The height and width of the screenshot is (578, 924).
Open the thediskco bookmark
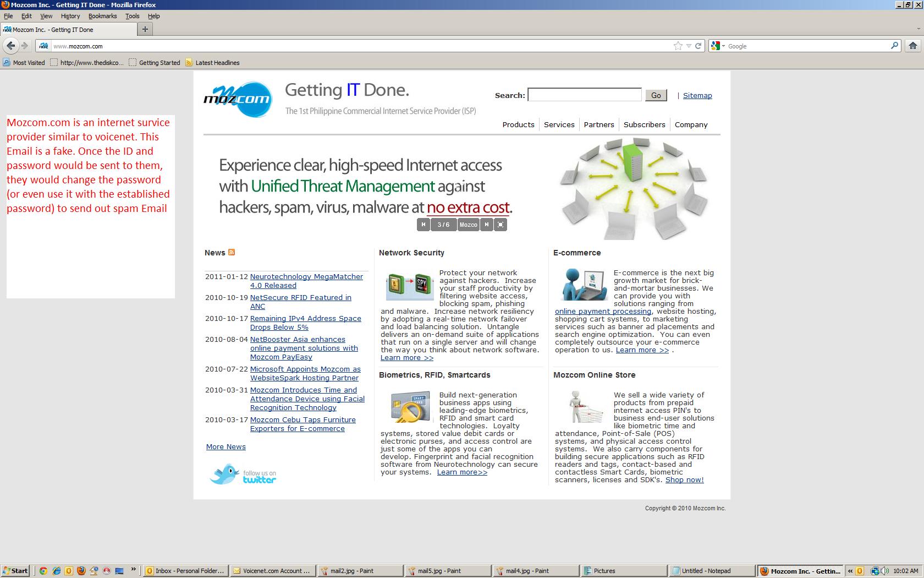point(87,62)
